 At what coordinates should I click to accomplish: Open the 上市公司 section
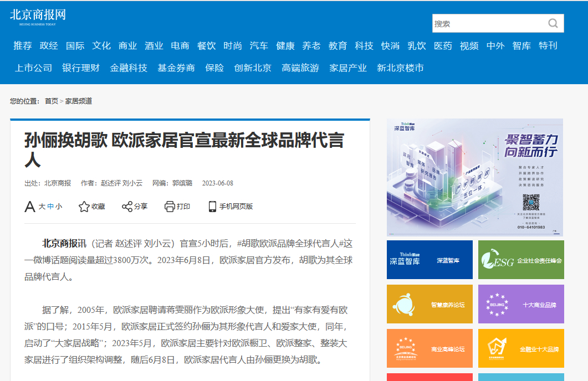tap(33, 68)
